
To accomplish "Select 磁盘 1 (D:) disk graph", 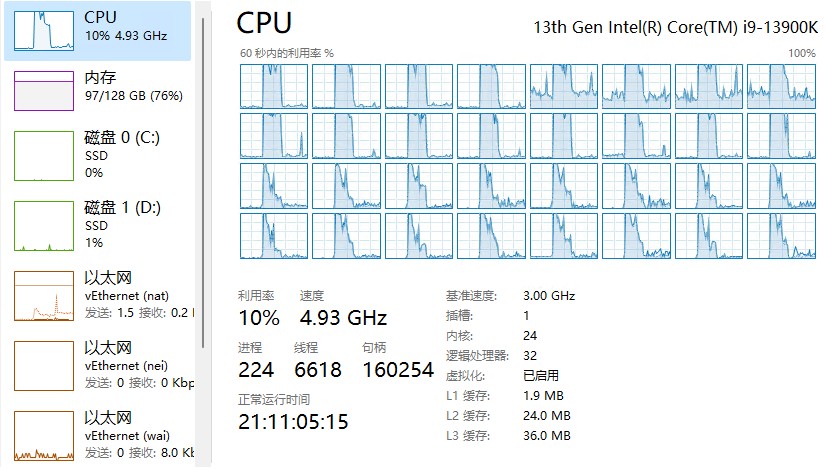I will (44, 226).
